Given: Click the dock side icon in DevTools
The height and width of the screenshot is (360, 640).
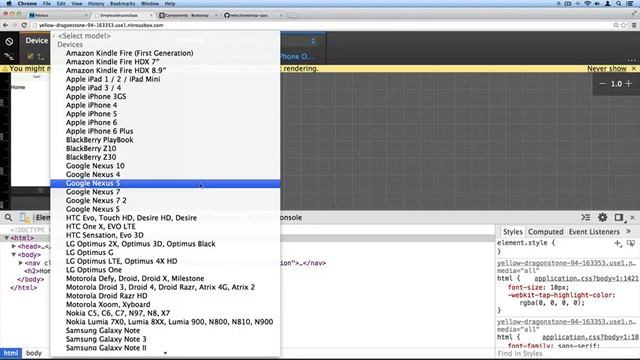Looking at the screenshot, I should 619,218.
